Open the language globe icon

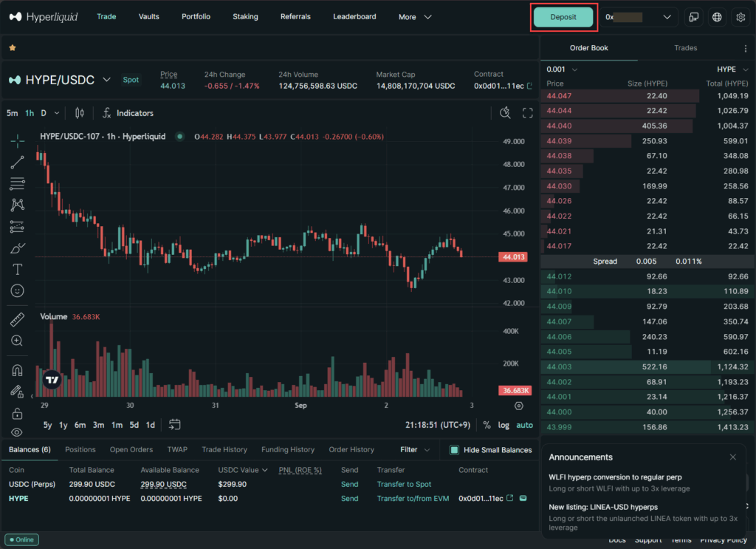[x=716, y=17]
